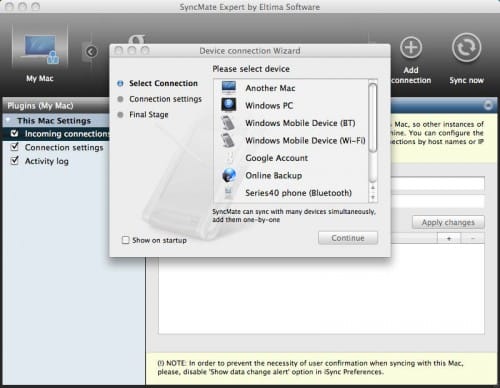Click the plus button below Apply changes
This screenshot has width=500, height=388.
[449, 238]
